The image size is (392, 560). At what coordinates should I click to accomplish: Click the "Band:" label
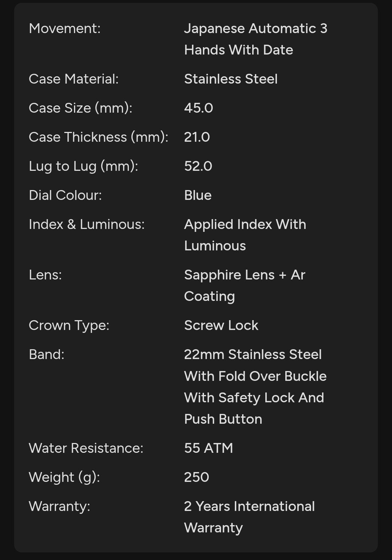click(x=46, y=355)
